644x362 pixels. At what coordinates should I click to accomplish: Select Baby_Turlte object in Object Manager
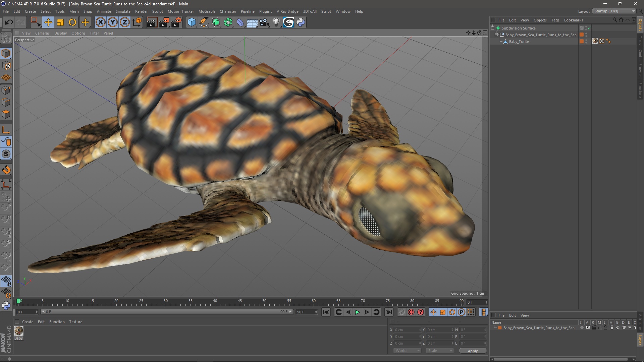pyautogui.click(x=519, y=42)
